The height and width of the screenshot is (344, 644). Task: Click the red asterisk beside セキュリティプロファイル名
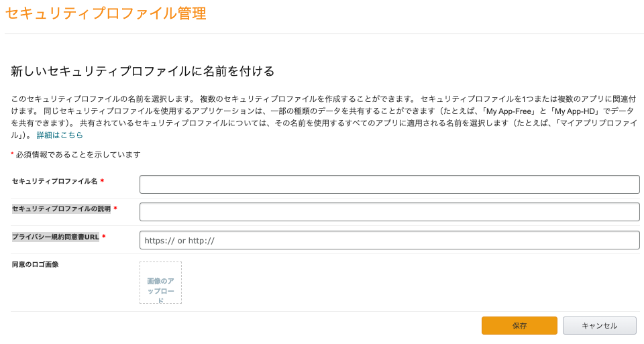pyautogui.click(x=102, y=181)
